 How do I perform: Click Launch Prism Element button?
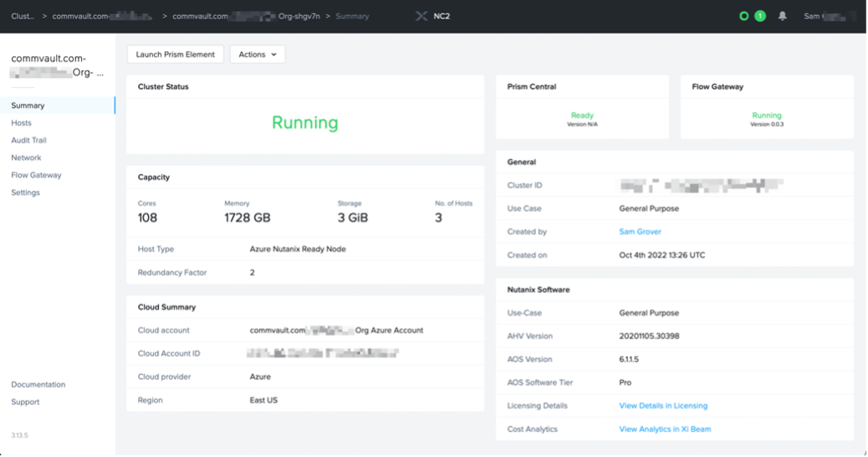(x=175, y=54)
